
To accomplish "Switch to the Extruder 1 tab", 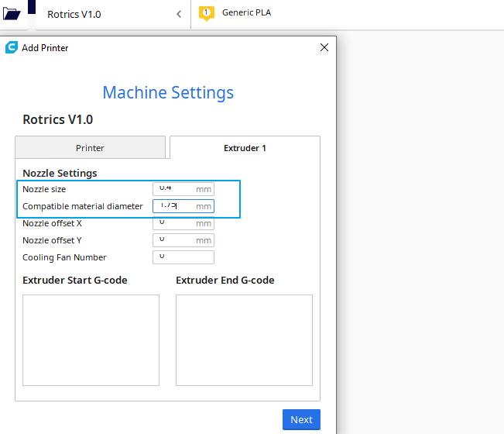I will [x=245, y=148].
